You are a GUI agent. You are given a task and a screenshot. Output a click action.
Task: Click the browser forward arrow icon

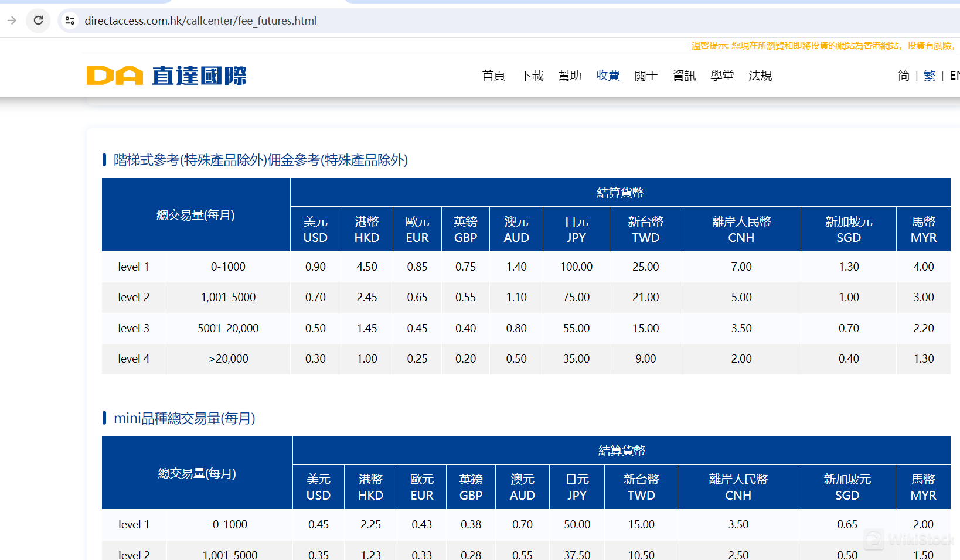coord(12,21)
